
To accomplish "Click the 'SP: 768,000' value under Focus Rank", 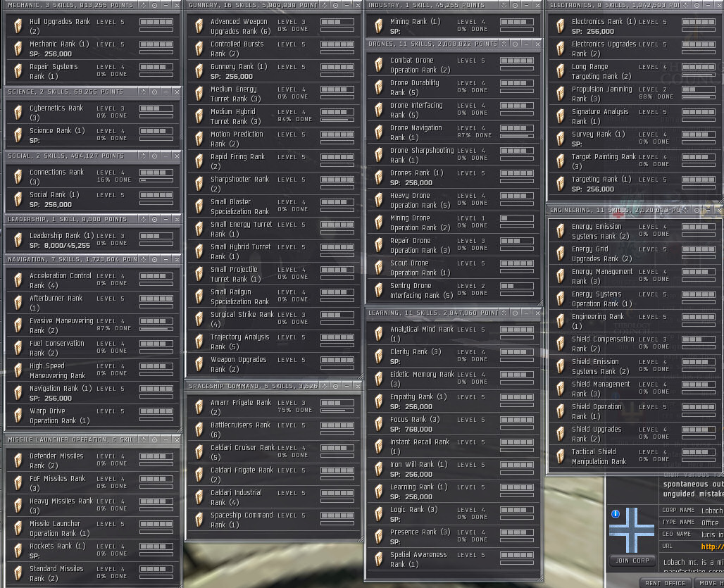I will point(411,430).
